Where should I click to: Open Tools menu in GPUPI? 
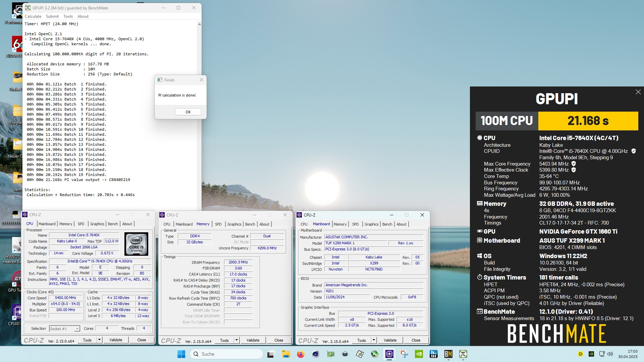(68, 16)
